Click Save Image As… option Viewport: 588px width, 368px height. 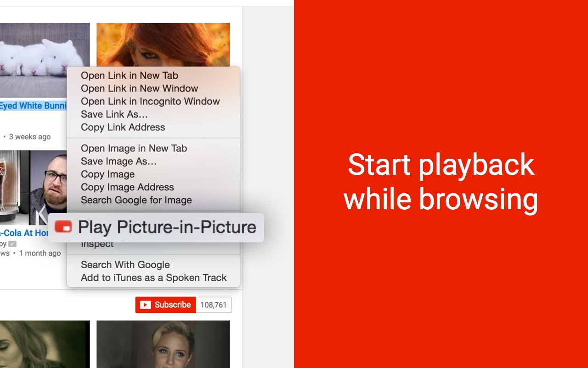coord(119,161)
